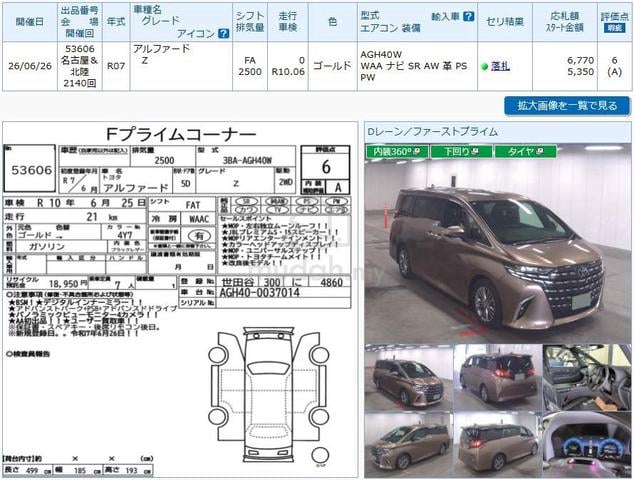Click the Dレーン/ファーストプライム panel heading

432,131
